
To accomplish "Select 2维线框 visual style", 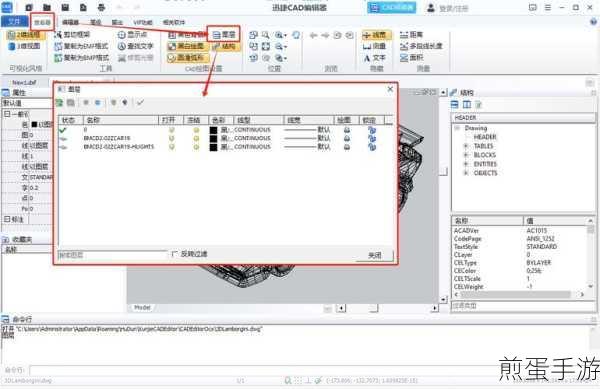I will 25,35.
